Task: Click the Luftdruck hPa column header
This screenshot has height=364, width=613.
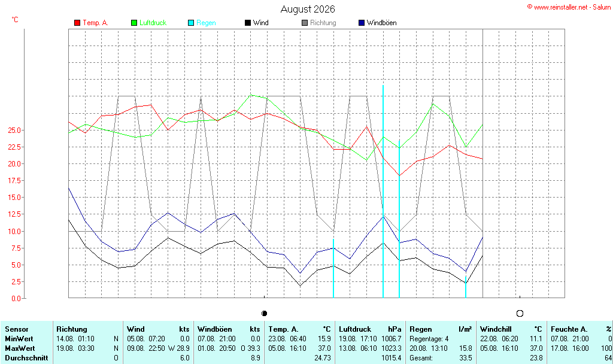Action: pyautogui.click(x=370, y=329)
